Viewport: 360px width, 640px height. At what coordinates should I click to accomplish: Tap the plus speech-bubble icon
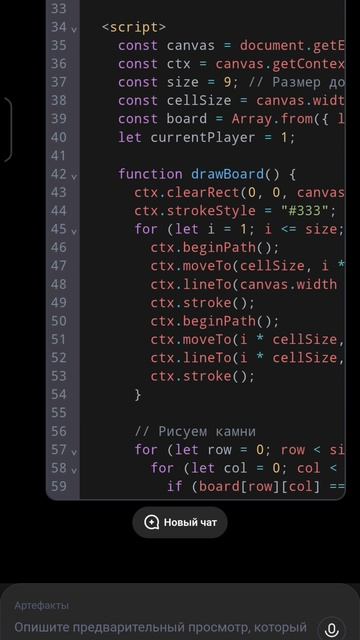pyautogui.click(x=151, y=522)
